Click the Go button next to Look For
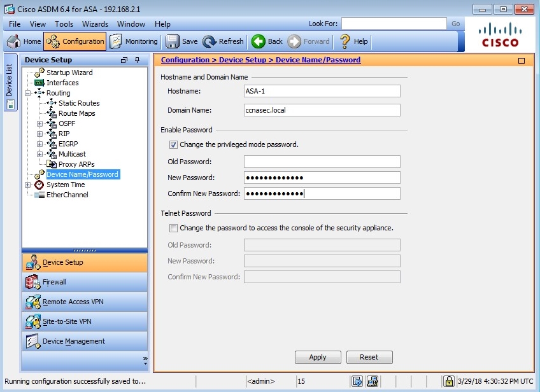This screenshot has height=392, width=540. [x=456, y=24]
